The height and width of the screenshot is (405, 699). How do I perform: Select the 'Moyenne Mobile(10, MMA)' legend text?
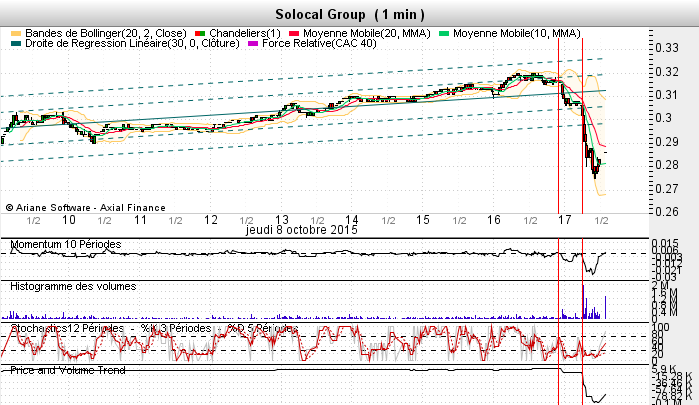point(517,33)
